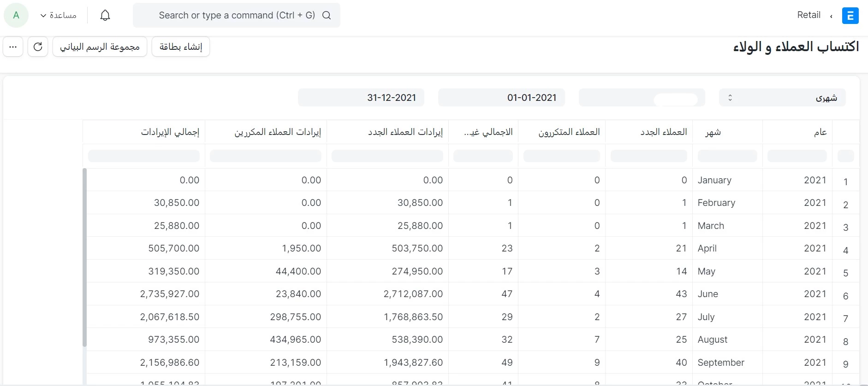
Task: Click total count 49 in September row
Action: coord(483,363)
